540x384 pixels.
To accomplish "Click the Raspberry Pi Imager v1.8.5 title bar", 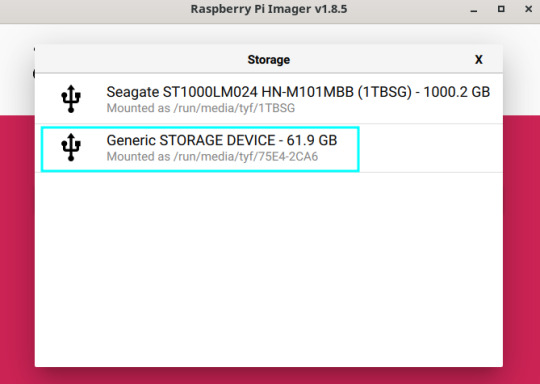I will 269,9.
